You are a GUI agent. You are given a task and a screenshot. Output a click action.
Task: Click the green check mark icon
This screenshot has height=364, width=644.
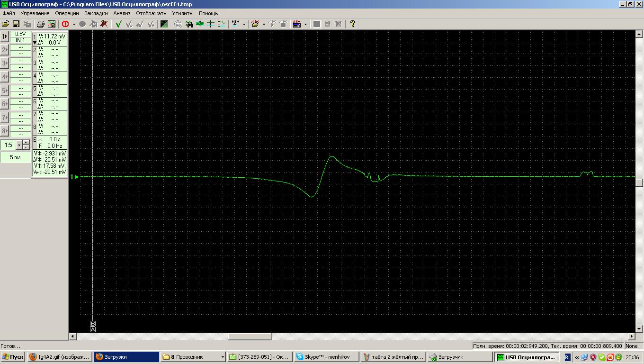(118, 24)
